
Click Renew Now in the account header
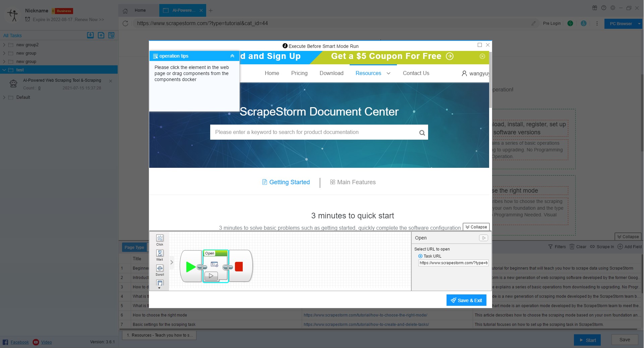[89, 19]
